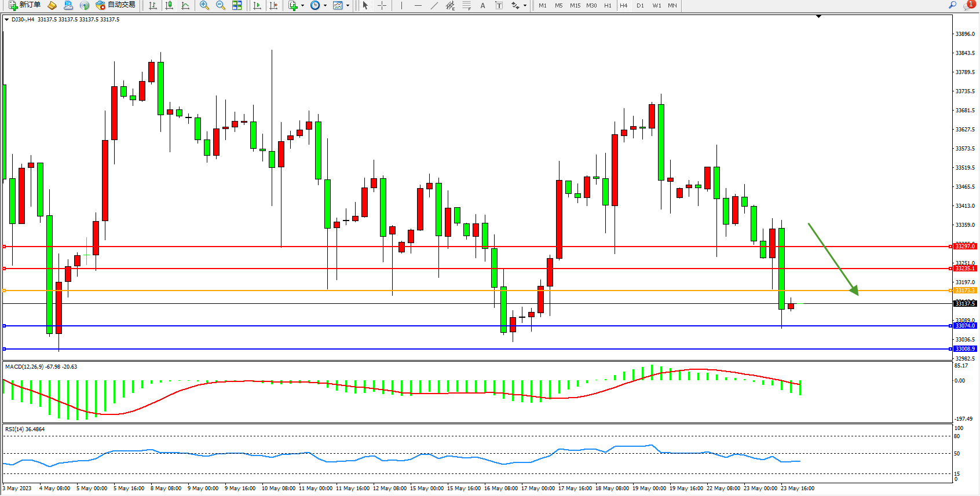Zoom in on the chart
The width and height of the screenshot is (980, 496).
pyautogui.click(x=204, y=5)
